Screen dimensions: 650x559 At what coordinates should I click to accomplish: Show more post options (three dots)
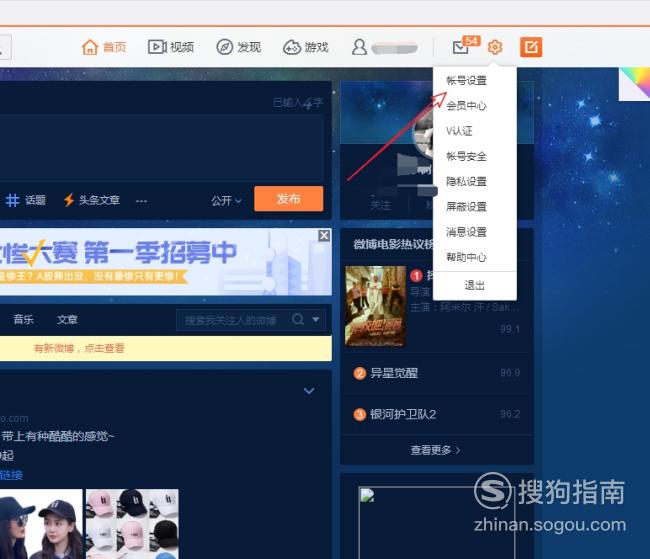pos(141,201)
